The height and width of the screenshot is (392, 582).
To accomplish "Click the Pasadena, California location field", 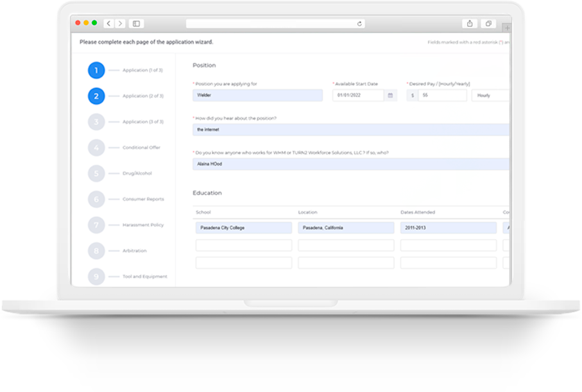I will (346, 228).
